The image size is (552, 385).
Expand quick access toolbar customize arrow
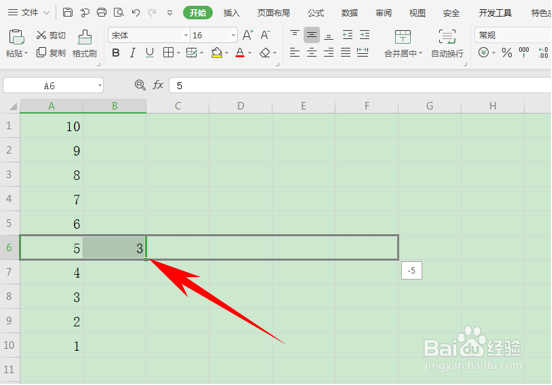point(170,13)
